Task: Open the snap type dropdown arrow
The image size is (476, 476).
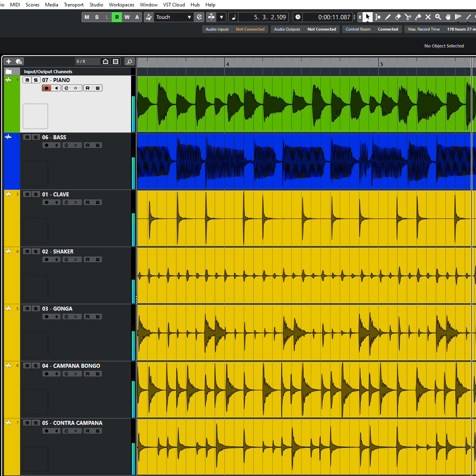Action: click(222, 17)
